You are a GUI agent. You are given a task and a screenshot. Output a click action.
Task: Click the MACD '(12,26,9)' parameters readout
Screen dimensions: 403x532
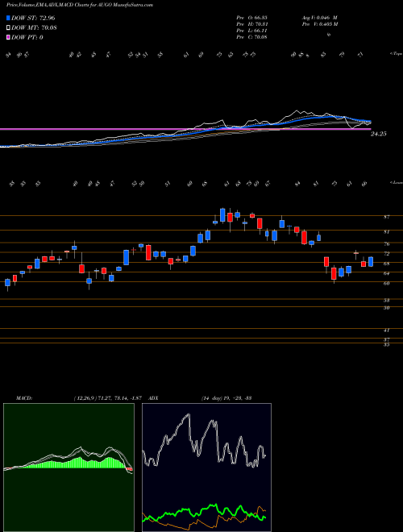107,398
